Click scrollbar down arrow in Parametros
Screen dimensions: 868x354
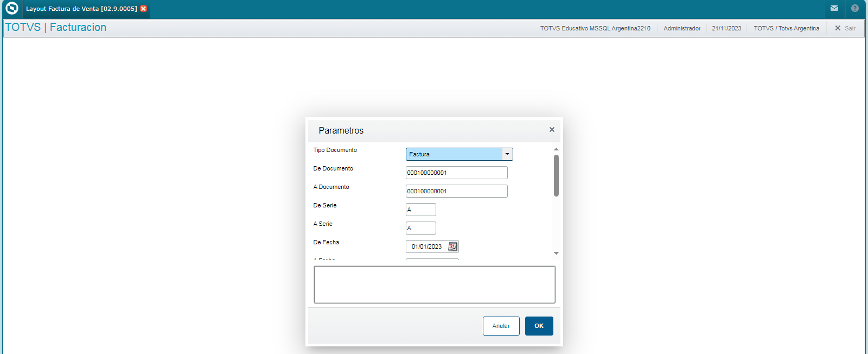pos(556,253)
